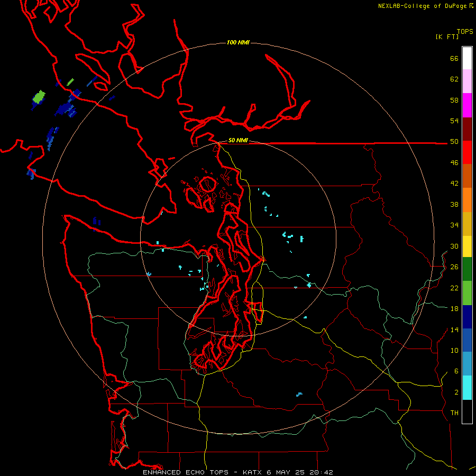Click the cyan legend swatch near 2
The width and height of the screenshot is (476, 476).
(467, 388)
